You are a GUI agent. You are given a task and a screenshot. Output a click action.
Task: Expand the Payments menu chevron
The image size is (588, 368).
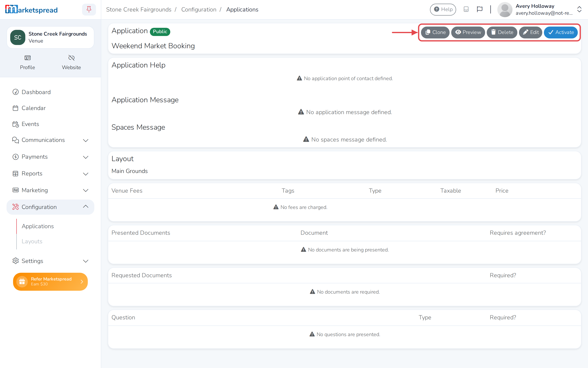[86, 157]
